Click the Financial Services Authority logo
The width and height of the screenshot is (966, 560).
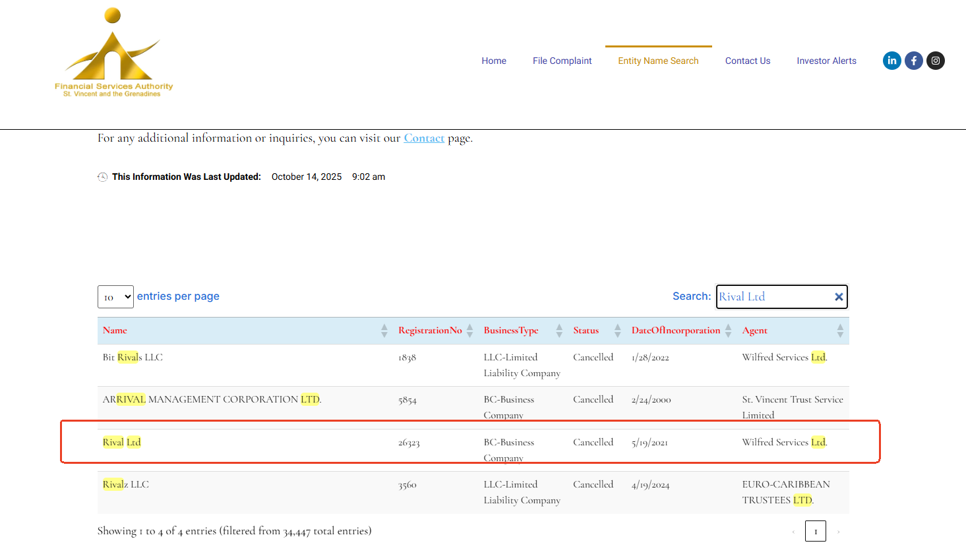click(x=113, y=54)
